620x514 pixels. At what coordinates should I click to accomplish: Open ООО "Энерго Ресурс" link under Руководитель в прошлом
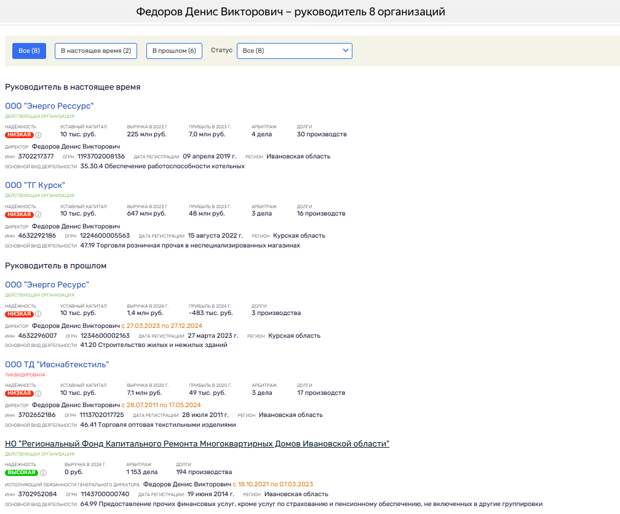point(47,285)
